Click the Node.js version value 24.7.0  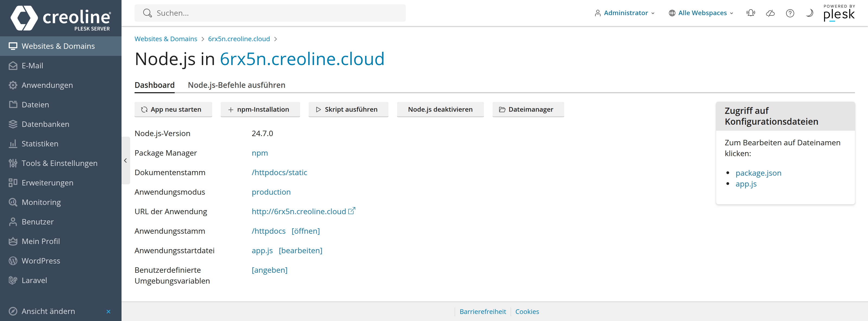coord(262,133)
